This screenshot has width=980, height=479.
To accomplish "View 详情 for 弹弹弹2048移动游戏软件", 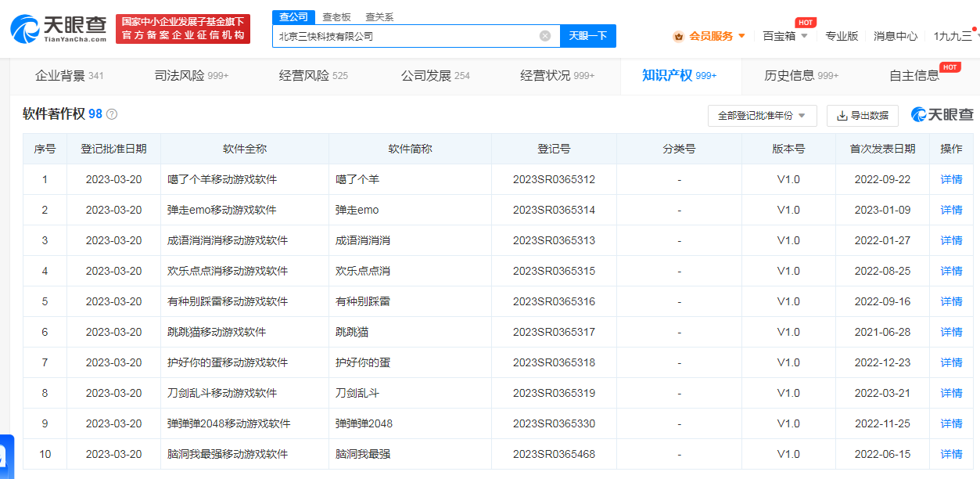I will 951,423.
